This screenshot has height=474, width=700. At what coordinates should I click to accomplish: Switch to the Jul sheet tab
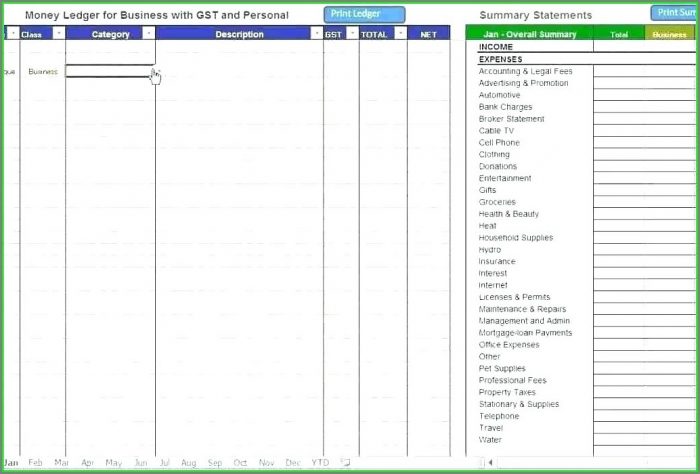(x=164, y=463)
